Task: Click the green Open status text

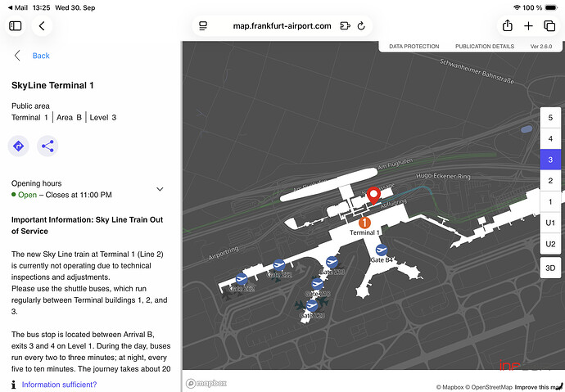Action: coord(27,195)
